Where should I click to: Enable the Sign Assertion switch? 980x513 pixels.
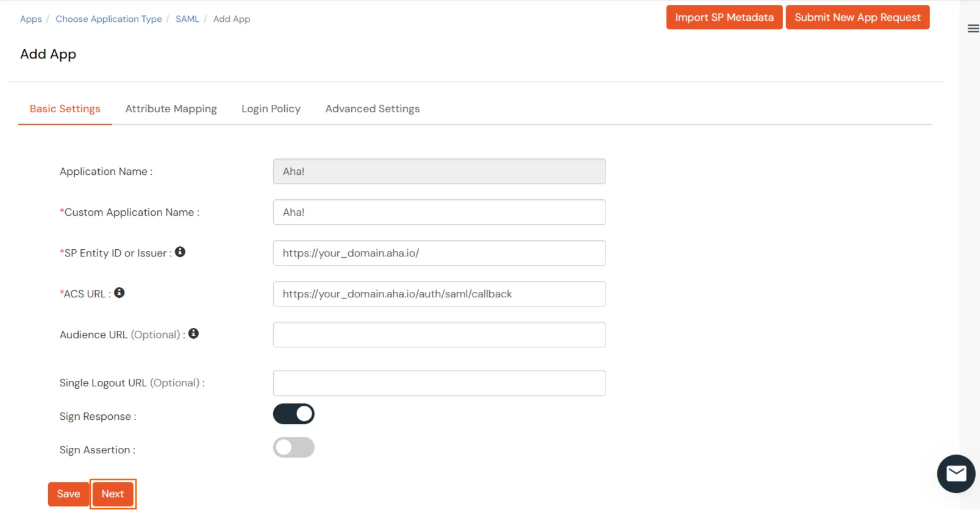(293, 448)
